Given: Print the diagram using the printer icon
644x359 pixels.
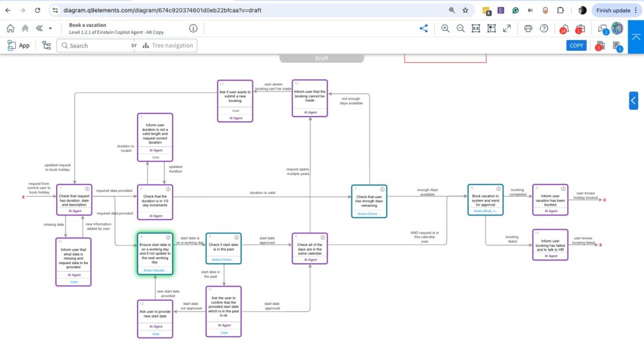Looking at the screenshot, I should coord(528,29).
